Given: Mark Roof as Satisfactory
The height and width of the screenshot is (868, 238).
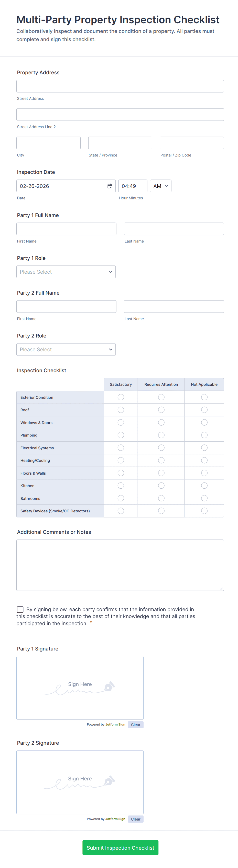Looking at the screenshot, I should pyautogui.click(x=121, y=410).
